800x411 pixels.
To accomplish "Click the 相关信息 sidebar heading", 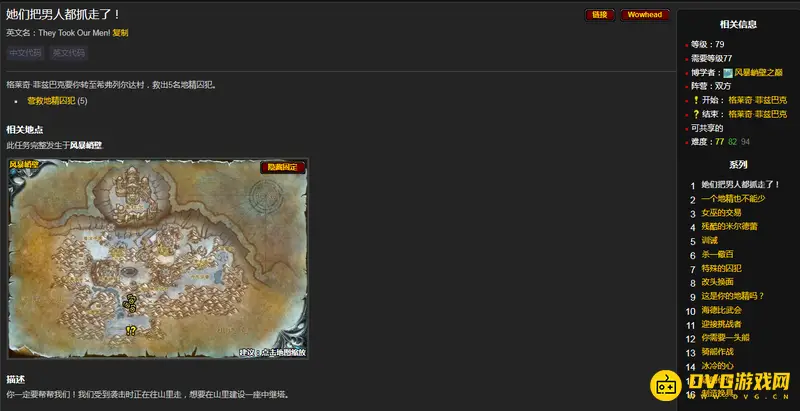I will pyautogui.click(x=738, y=24).
